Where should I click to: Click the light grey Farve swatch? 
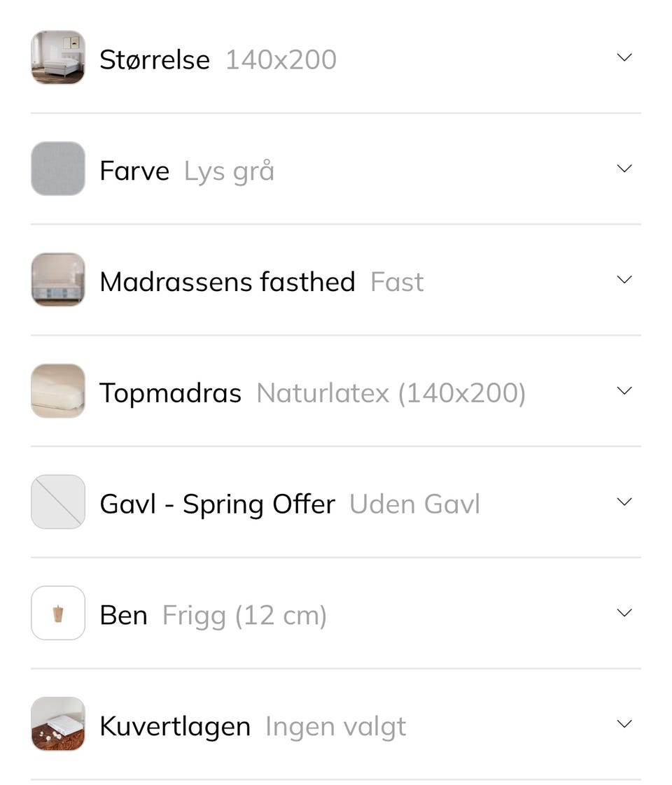58,169
